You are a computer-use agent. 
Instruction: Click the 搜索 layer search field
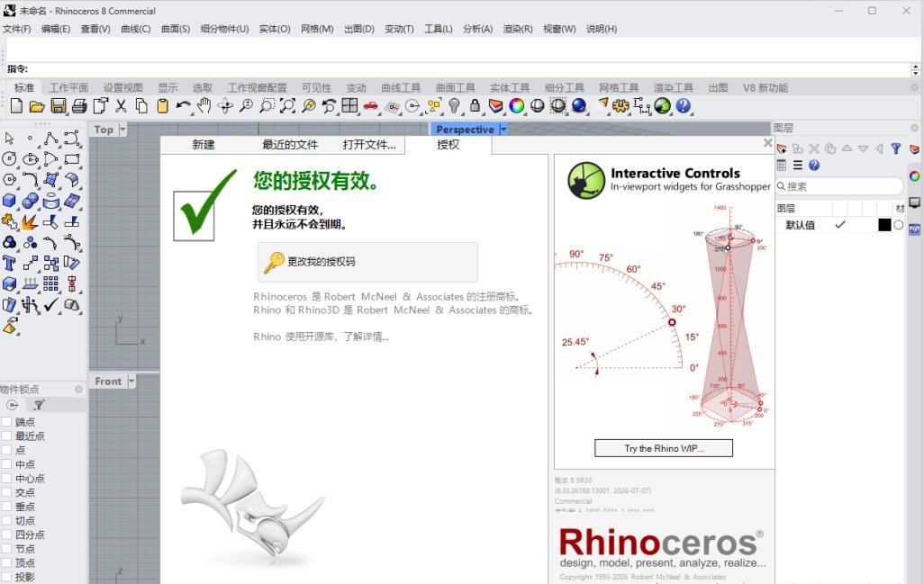(839, 186)
